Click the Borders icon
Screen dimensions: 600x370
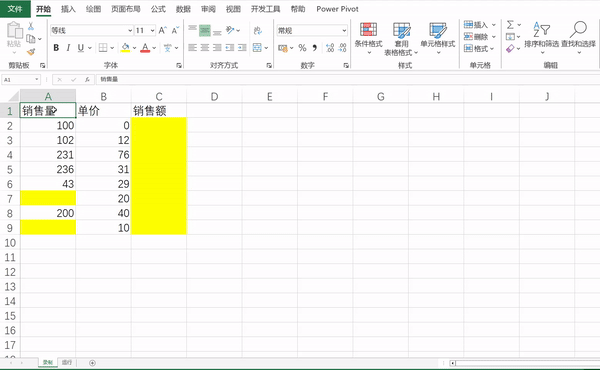(103, 48)
